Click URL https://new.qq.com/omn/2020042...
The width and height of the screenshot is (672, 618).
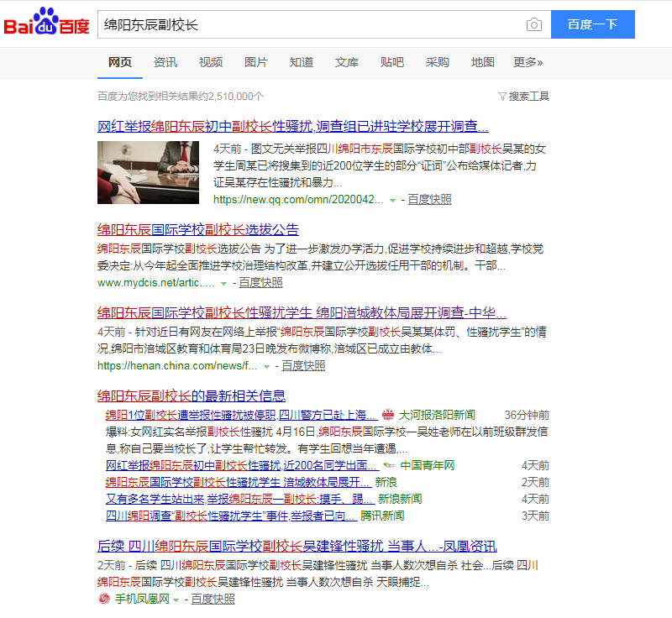298,200
